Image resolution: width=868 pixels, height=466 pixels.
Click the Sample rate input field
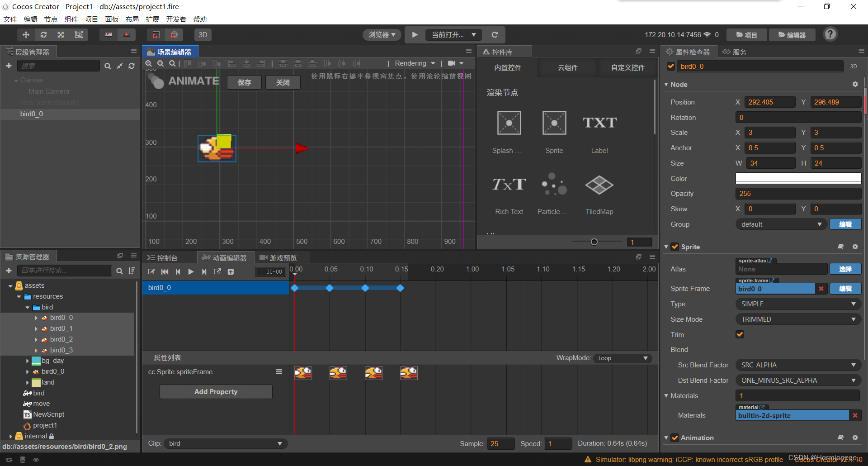(500, 444)
